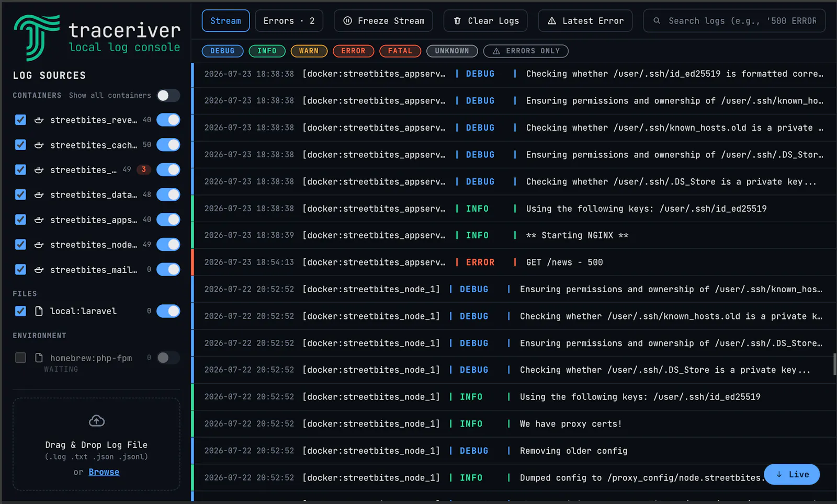The image size is (837, 504).
Task: Click the trash icon in Clear Logs
Action: 457,21
